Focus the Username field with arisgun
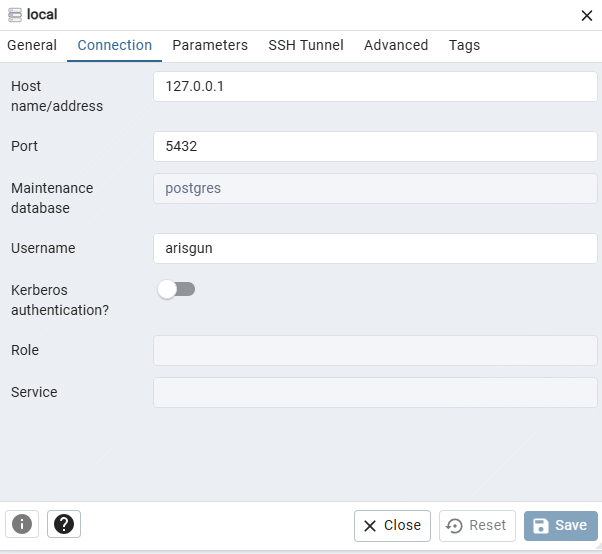The height and width of the screenshot is (554, 602). pos(375,248)
